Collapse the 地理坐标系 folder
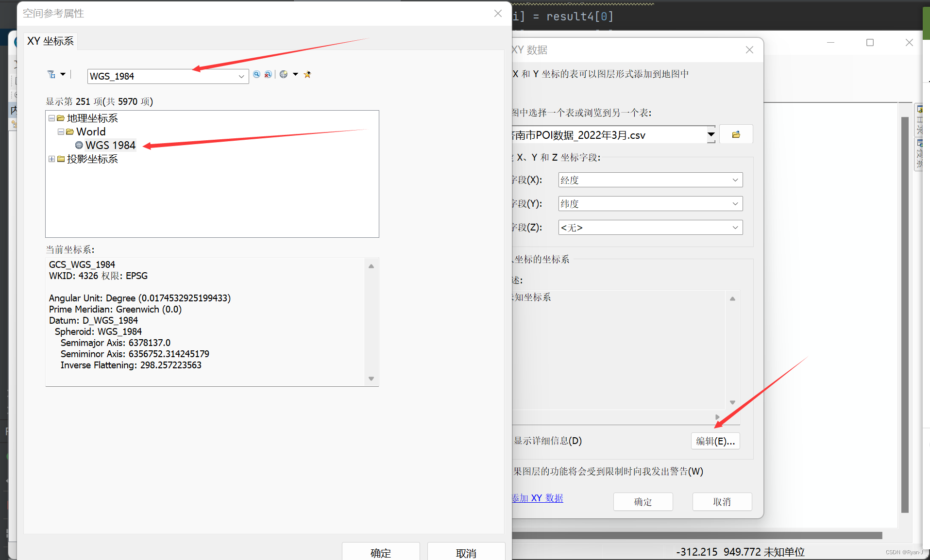Image resolution: width=930 pixels, height=560 pixels. tap(51, 118)
